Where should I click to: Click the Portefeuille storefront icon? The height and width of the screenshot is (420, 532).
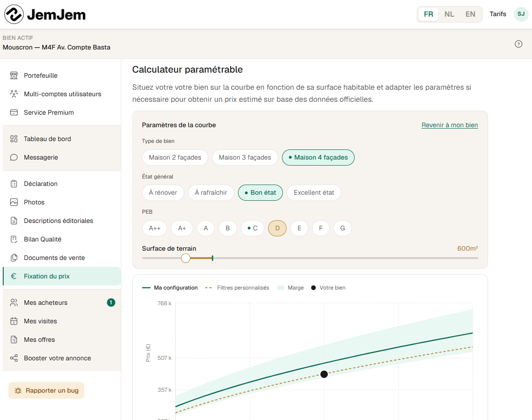(x=14, y=75)
